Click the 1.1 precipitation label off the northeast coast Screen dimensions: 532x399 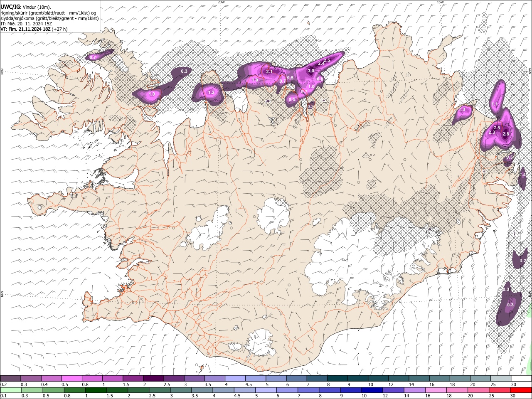click(495, 104)
